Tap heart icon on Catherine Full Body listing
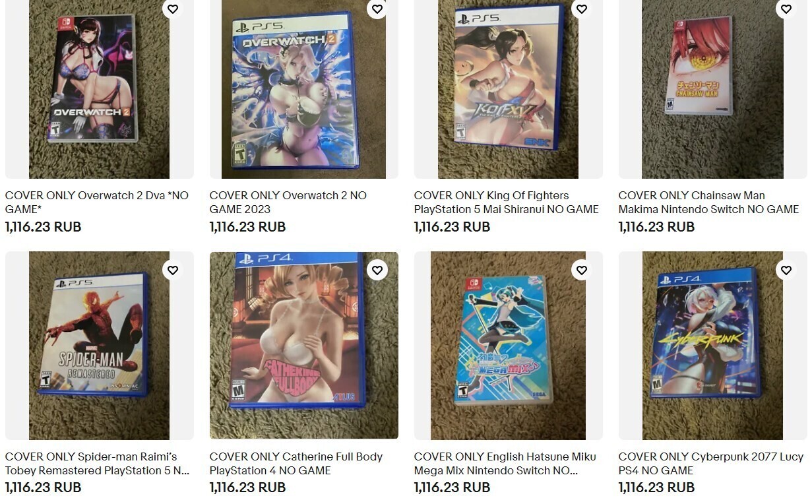Viewport: 812px width, 504px height. pyautogui.click(x=377, y=270)
